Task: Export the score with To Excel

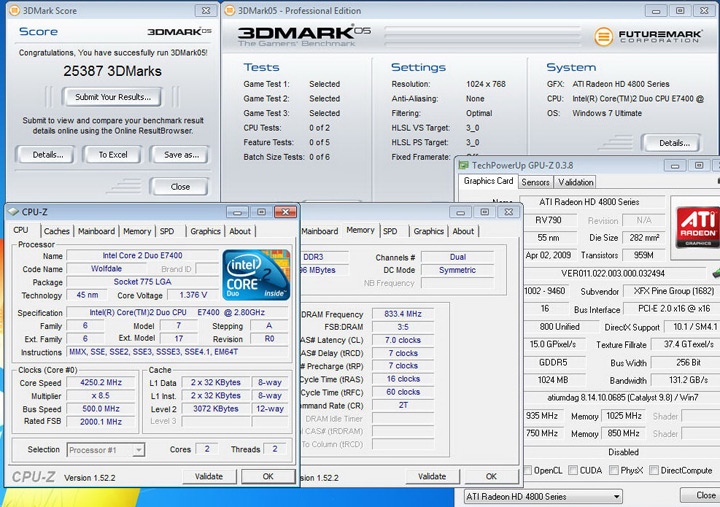Action: (113, 155)
